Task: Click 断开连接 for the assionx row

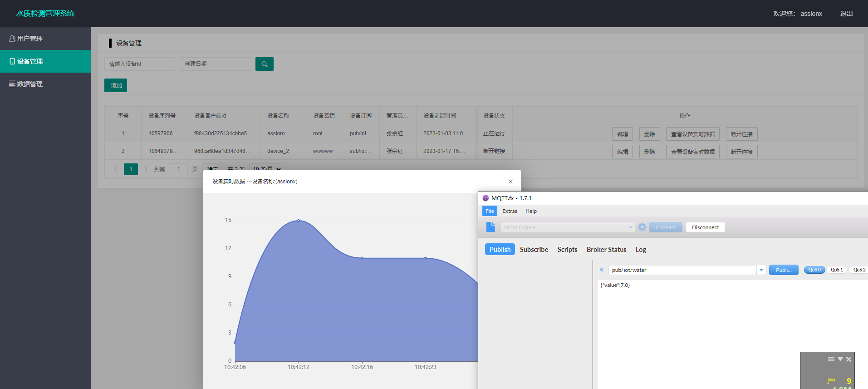Action: pyautogui.click(x=742, y=134)
